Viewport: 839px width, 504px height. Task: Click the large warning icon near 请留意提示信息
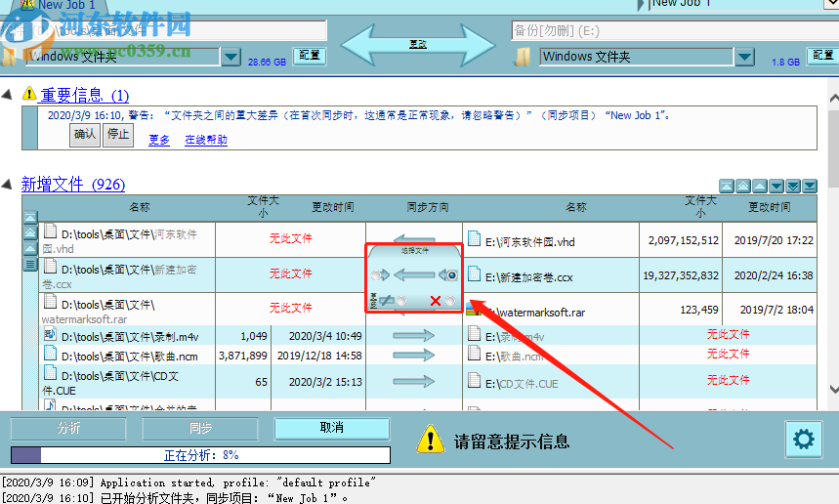430,440
